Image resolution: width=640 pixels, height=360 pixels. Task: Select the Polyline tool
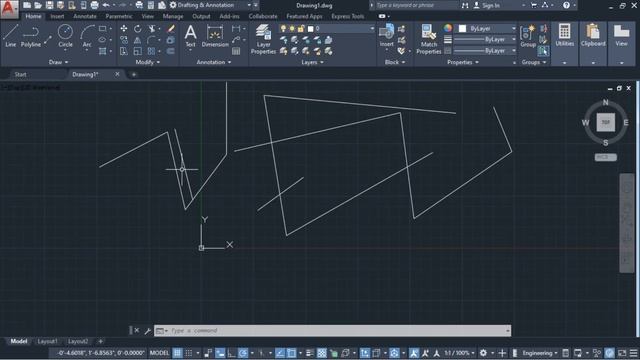(31, 36)
